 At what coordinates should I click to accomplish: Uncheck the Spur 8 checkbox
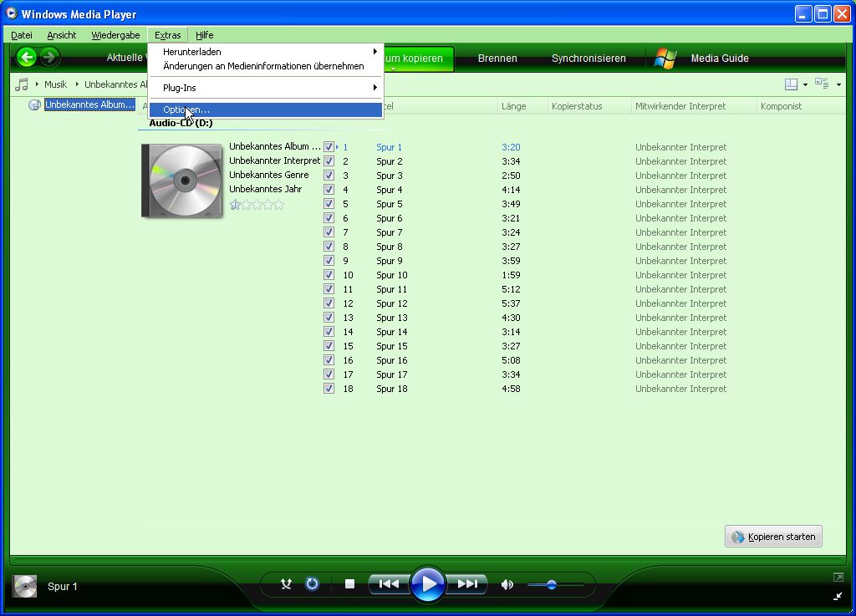point(329,246)
